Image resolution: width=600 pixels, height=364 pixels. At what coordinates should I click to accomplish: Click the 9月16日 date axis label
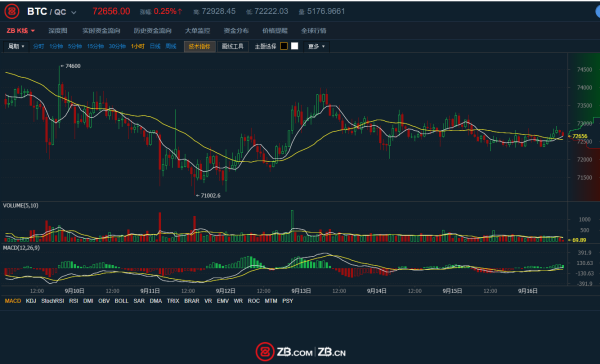point(528,291)
